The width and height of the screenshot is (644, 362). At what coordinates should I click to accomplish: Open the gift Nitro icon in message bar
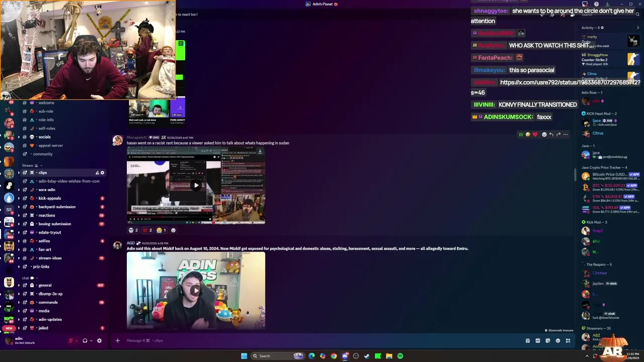tap(527, 341)
